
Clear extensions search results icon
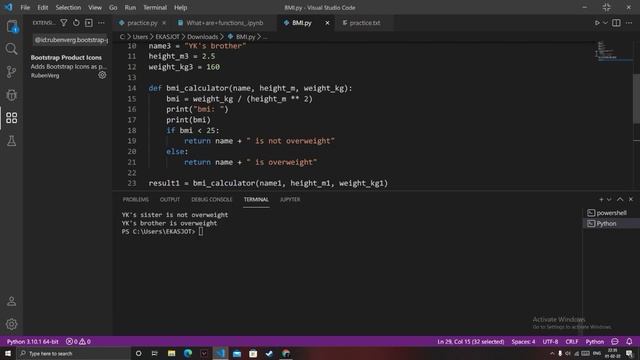click(89, 23)
